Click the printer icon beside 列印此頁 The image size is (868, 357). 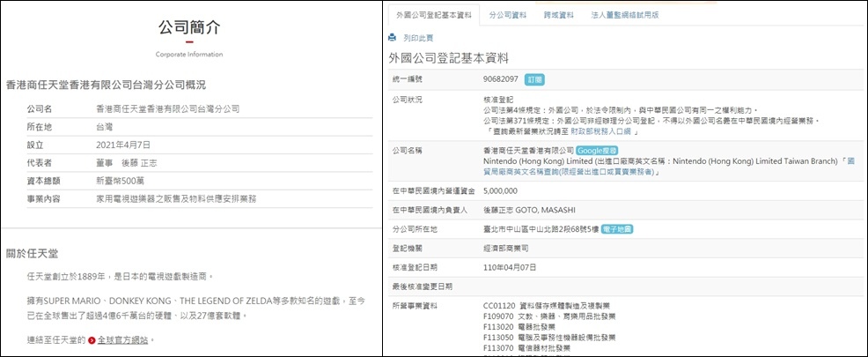pos(393,39)
